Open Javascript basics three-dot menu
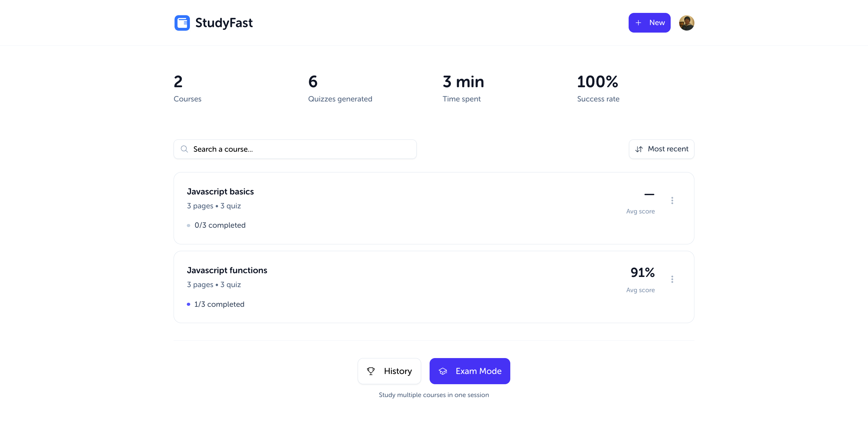Viewport: 868px width, 429px height. 672,200
